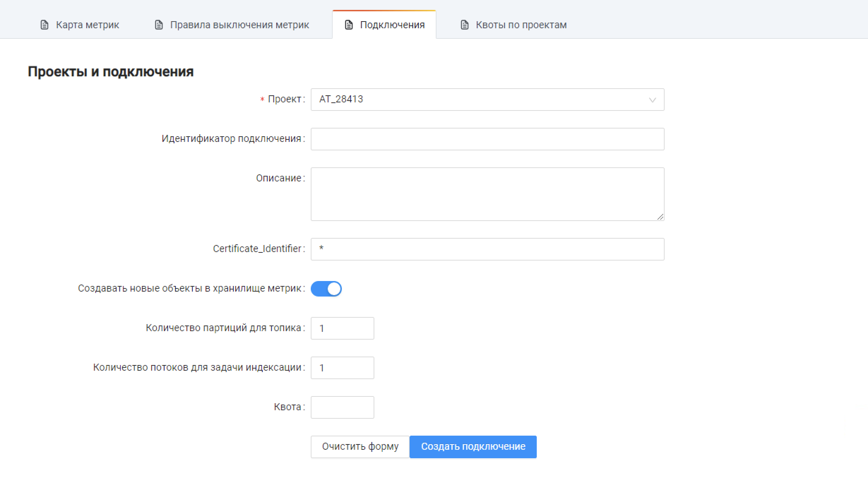The height and width of the screenshot is (478, 868).
Task: Focus Количество партиций для топика field
Action: tap(342, 328)
